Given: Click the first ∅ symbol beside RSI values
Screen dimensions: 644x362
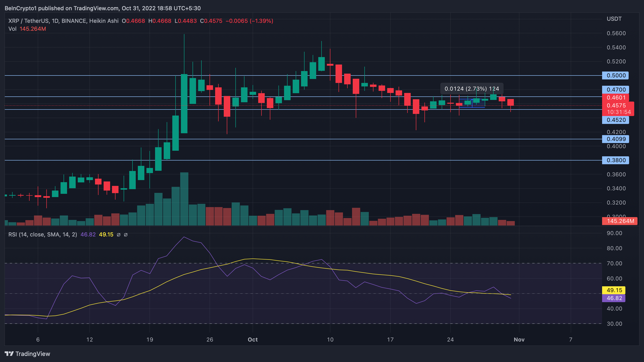Looking at the screenshot, I should 119,235.
